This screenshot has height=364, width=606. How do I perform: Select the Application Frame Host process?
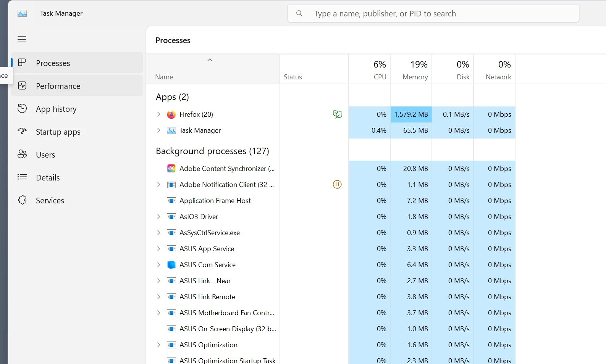(331, 201)
